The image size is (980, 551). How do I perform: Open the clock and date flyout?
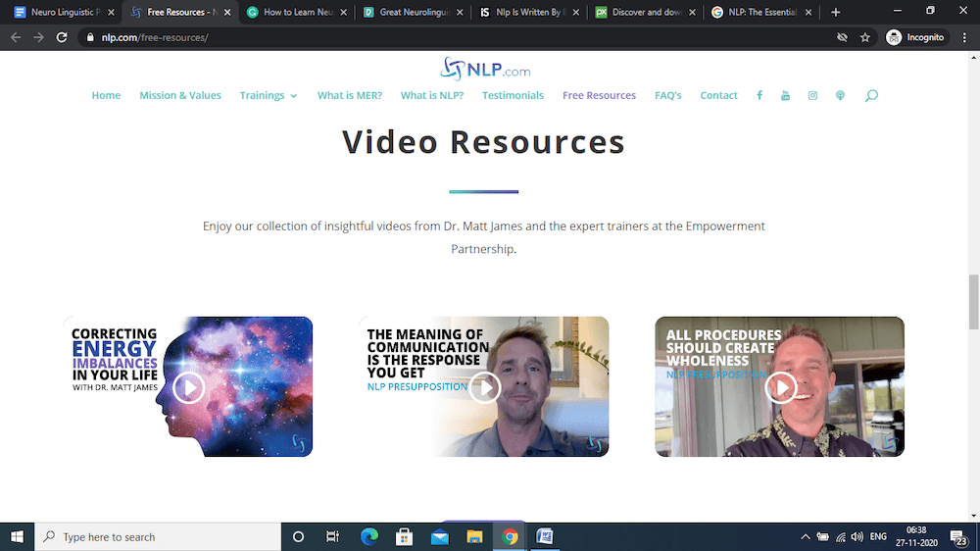916,536
